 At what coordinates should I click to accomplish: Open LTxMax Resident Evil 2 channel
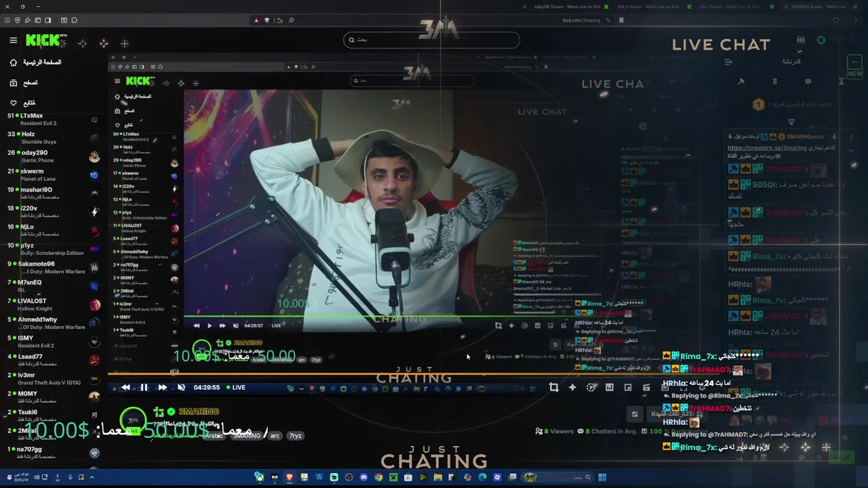(53, 119)
